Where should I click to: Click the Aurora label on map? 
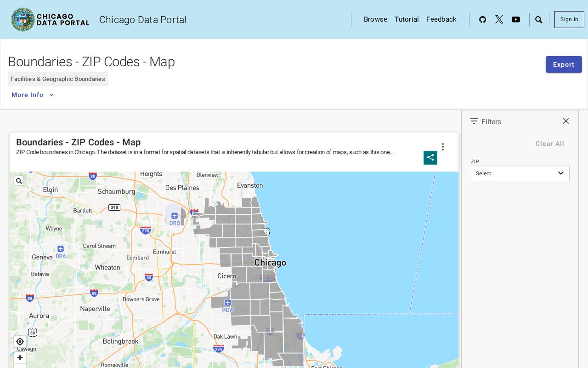[x=39, y=316]
